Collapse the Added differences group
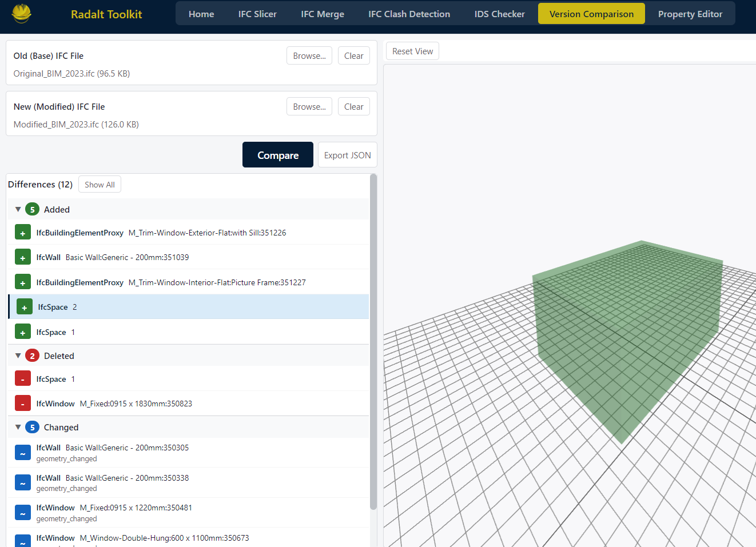This screenshot has width=756, height=547. point(18,210)
